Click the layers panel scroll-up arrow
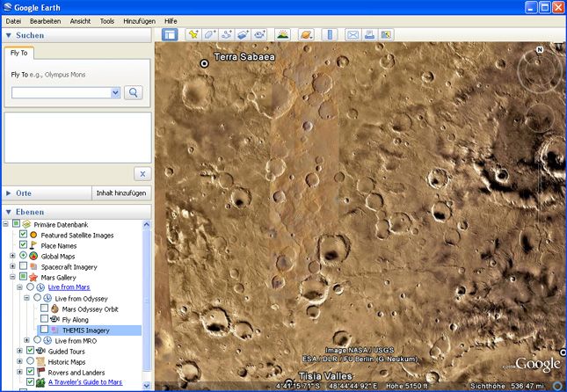 pyautogui.click(x=147, y=224)
